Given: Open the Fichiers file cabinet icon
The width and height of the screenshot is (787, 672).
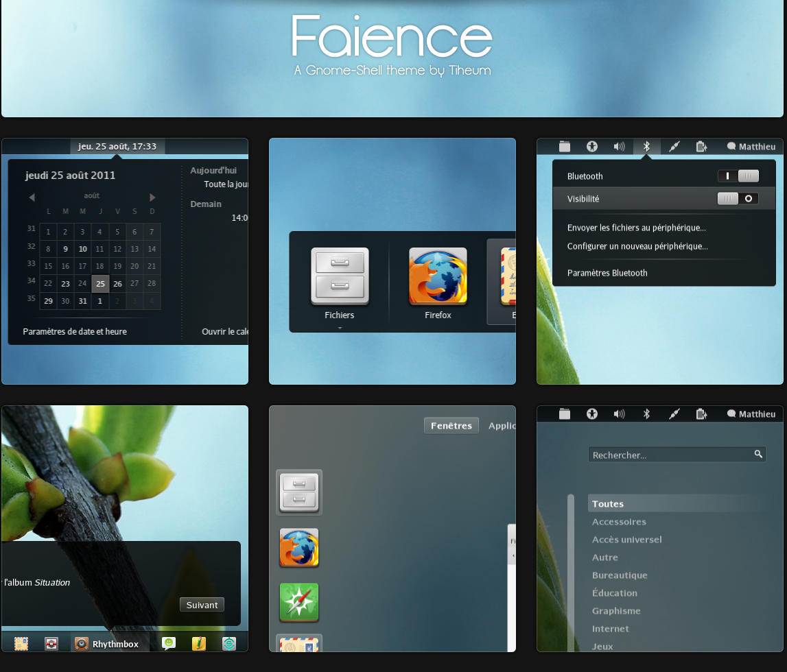Looking at the screenshot, I should click(339, 277).
